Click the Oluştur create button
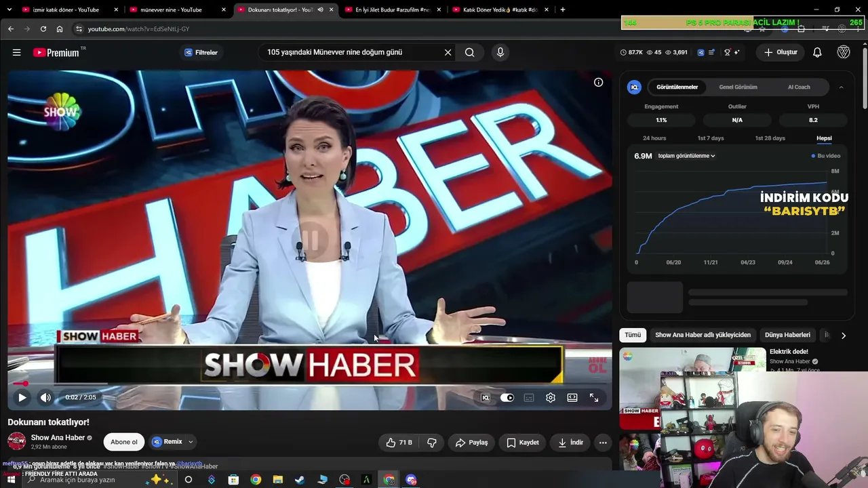 [x=781, y=52]
